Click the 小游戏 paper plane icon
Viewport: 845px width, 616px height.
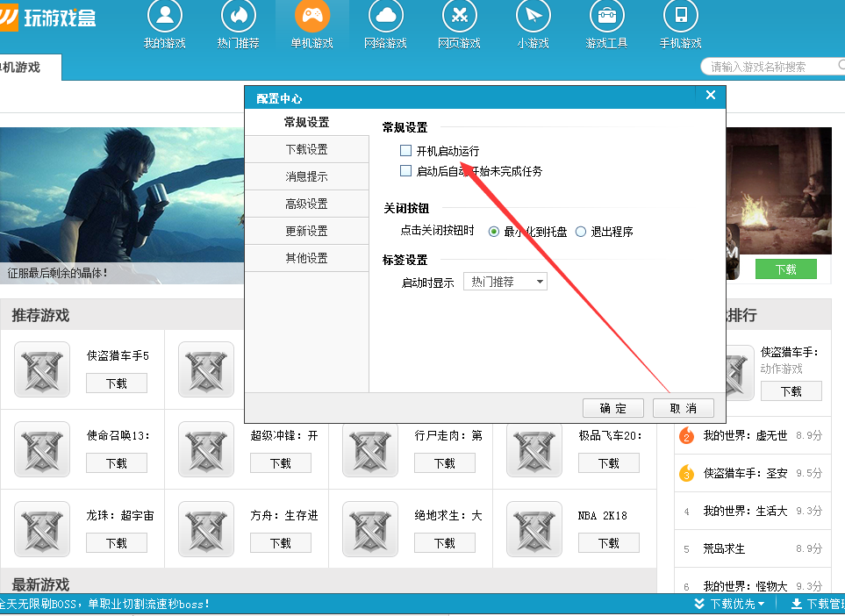point(533,16)
